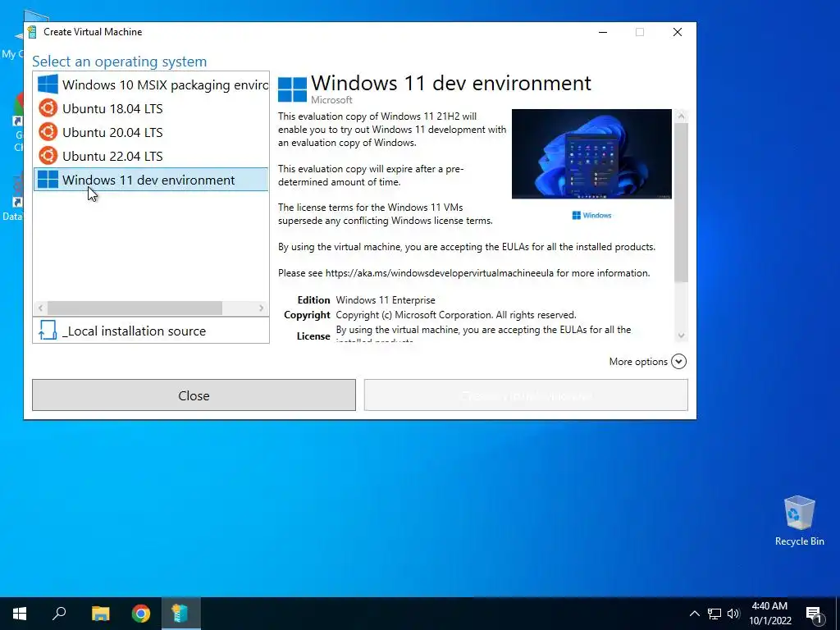Click the OS list horizontal scrollbar thumb
840x630 pixels.
pyautogui.click(x=135, y=308)
